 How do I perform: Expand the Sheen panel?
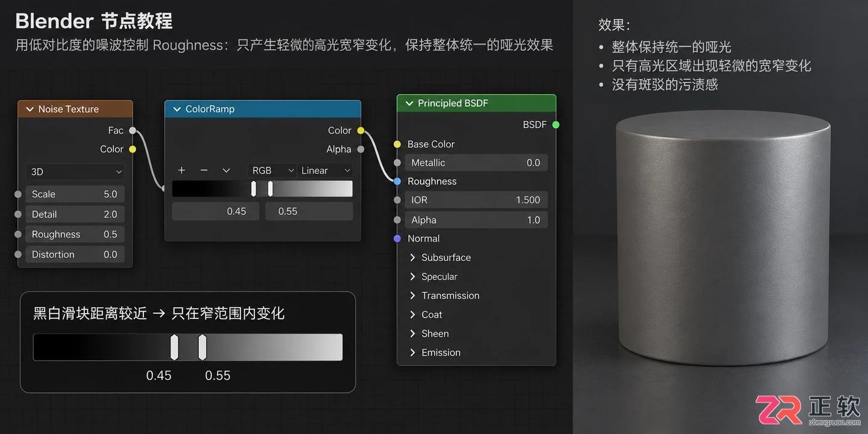pos(412,333)
